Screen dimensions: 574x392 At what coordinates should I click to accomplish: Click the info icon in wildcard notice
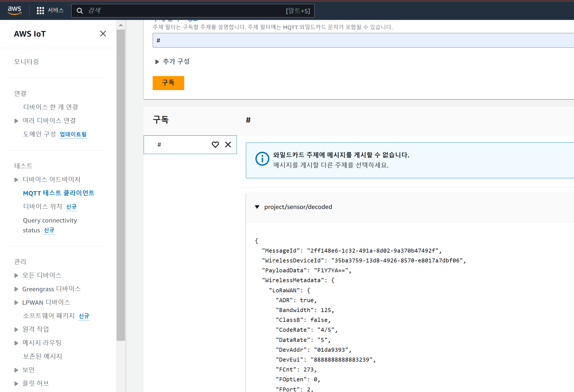point(262,159)
